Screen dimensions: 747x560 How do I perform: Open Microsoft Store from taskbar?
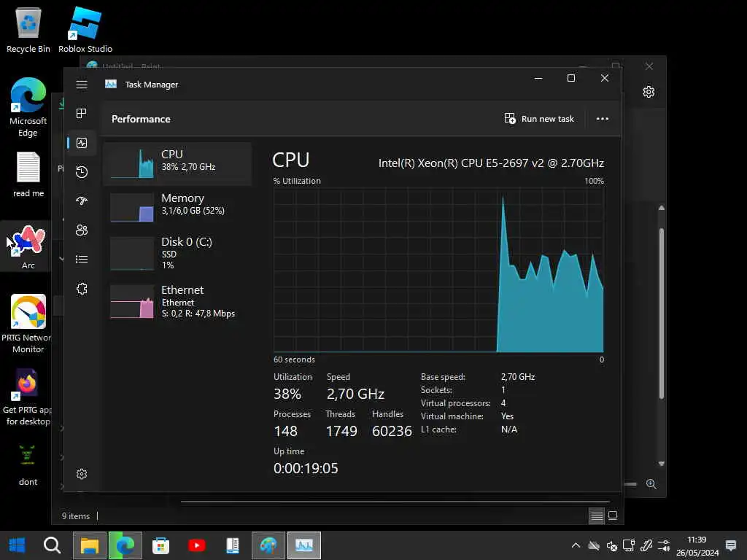(x=161, y=545)
